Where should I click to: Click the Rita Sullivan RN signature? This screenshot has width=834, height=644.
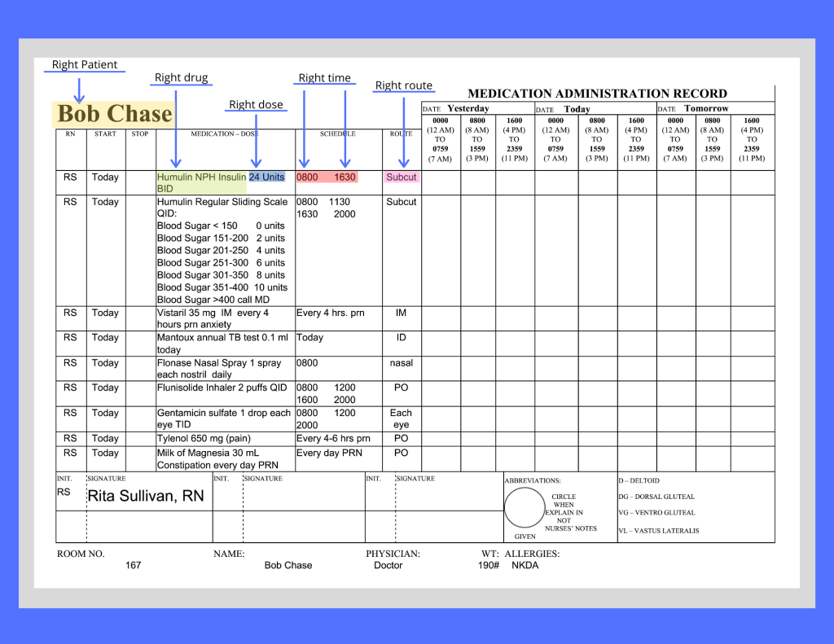point(147,496)
